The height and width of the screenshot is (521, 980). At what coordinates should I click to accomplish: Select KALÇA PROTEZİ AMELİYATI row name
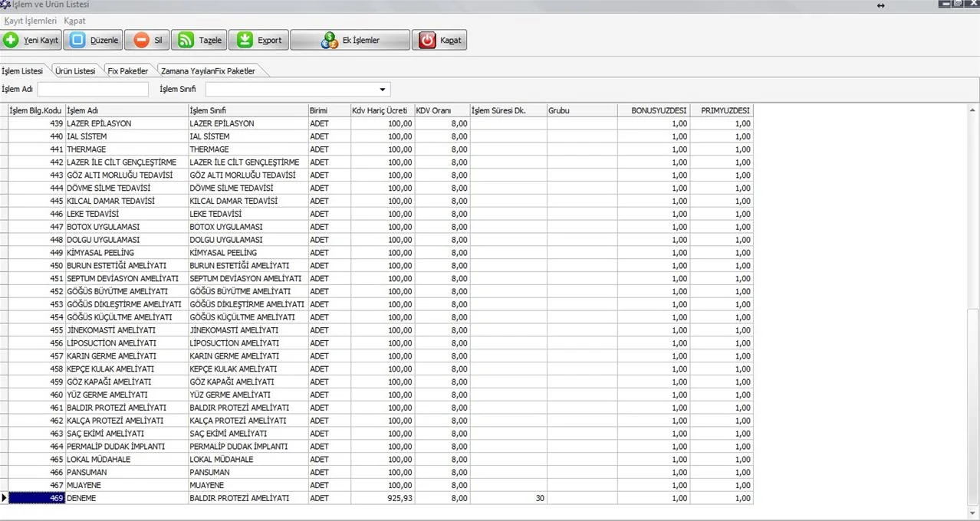click(x=115, y=421)
